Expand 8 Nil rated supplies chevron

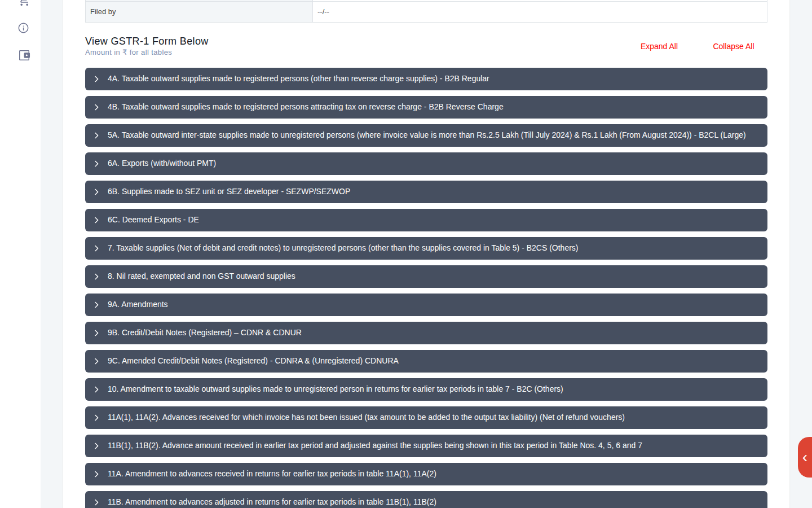[x=96, y=277]
